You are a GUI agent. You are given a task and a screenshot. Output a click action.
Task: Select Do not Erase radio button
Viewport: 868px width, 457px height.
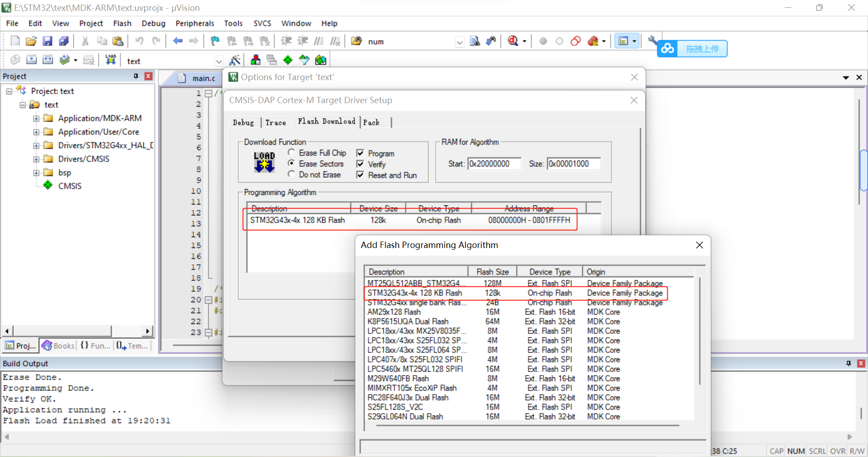pyautogui.click(x=292, y=174)
